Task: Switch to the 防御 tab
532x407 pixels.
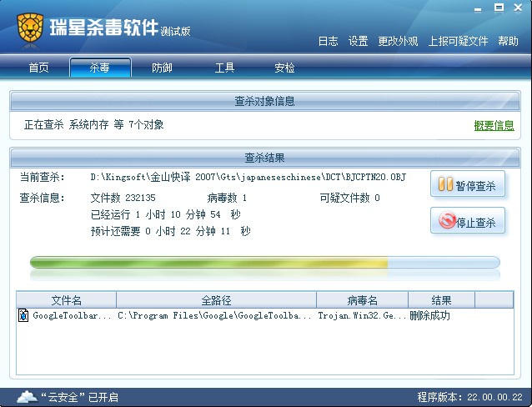Action: [162, 68]
